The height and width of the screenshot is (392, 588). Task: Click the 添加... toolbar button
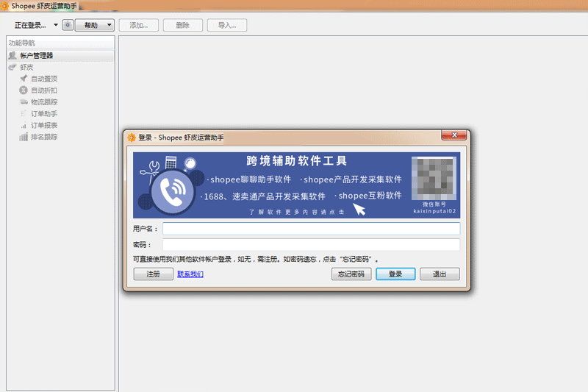139,25
